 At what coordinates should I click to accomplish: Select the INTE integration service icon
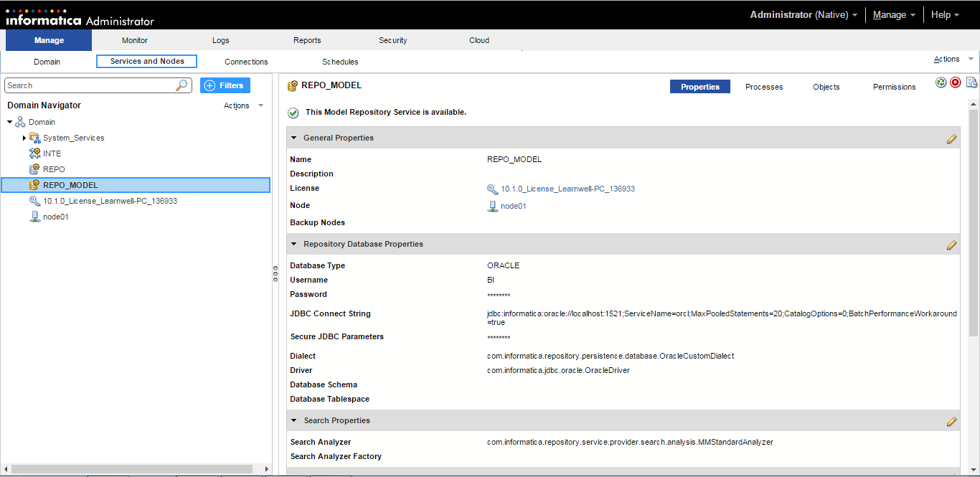pyautogui.click(x=34, y=154)
